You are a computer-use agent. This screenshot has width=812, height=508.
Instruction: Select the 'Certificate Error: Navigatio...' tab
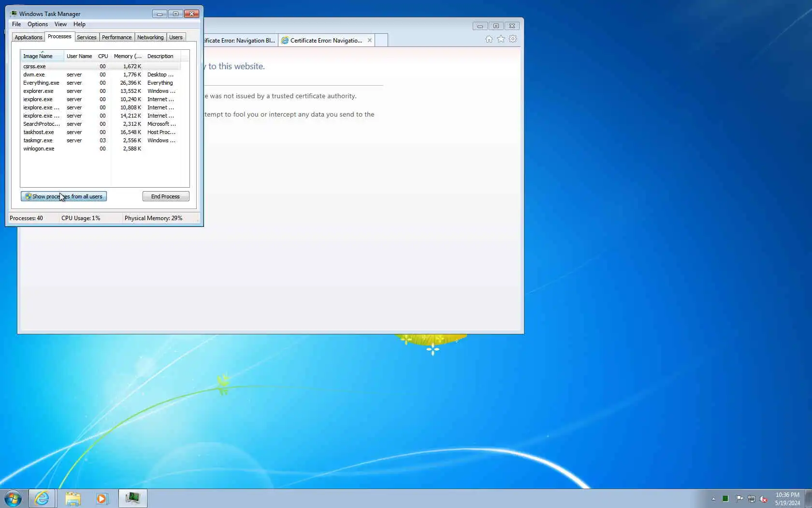tap(326, 41)
